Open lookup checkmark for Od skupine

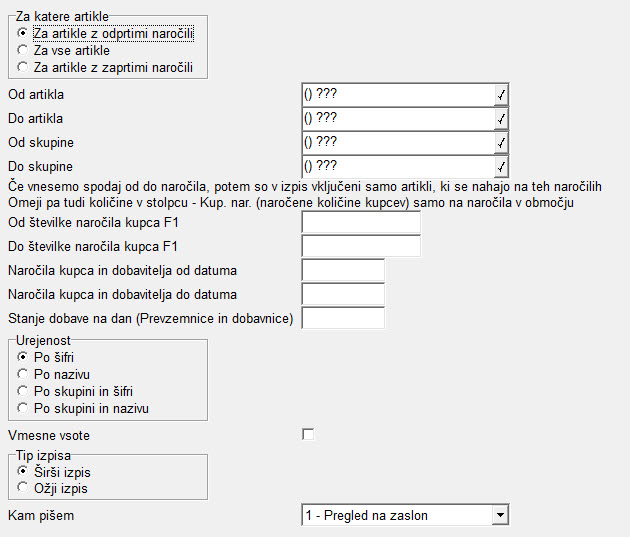tap(501, 143)
